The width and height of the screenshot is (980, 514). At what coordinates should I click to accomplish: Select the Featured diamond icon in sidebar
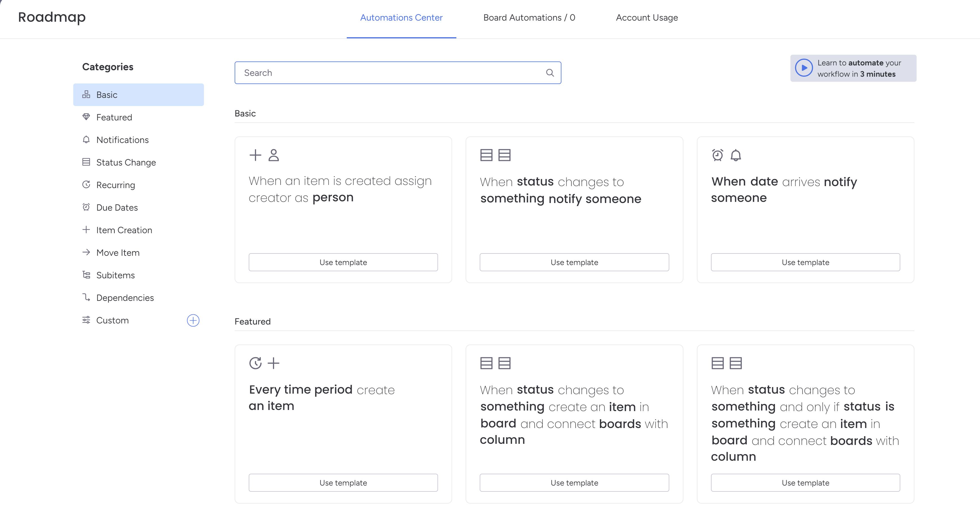coord(86,117)
